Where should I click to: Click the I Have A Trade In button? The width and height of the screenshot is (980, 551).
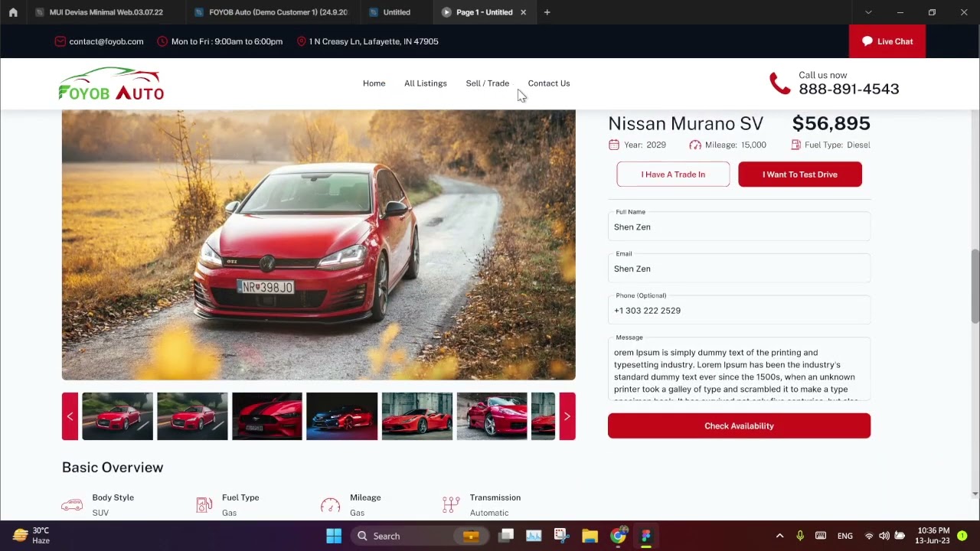[x=673, y=174]
